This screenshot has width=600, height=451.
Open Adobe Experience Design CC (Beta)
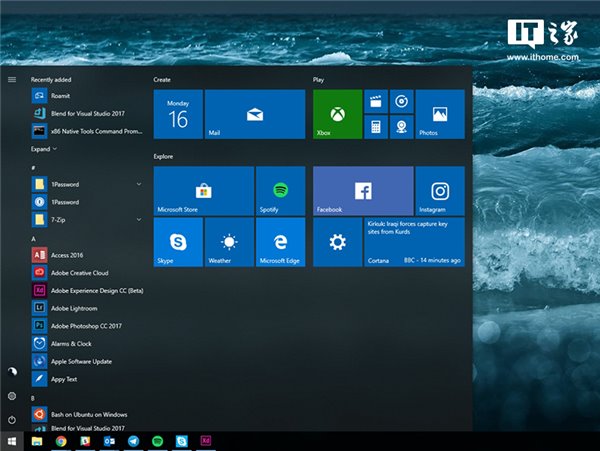tap(88, 291)
